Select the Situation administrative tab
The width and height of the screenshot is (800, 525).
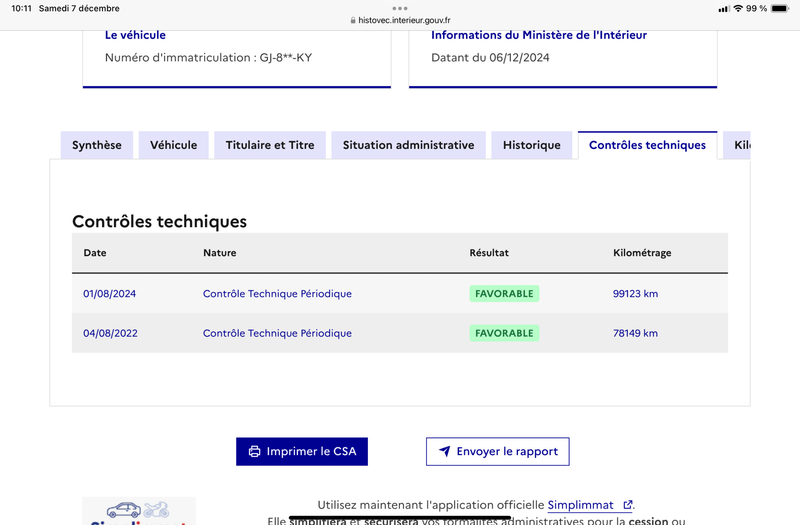coord(408,145)
